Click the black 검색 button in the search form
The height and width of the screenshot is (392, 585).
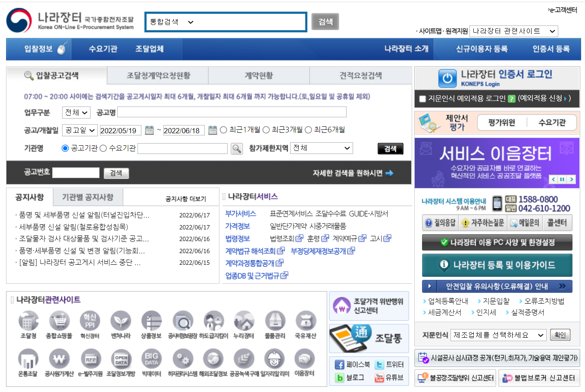tap(391, 149)
